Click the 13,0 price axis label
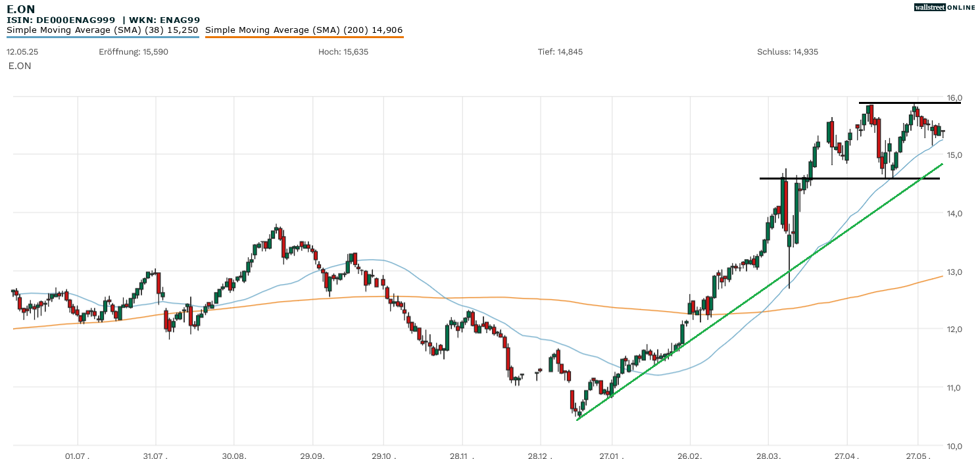This screenshot has height=459, width=980. click(x=954, y=272)
